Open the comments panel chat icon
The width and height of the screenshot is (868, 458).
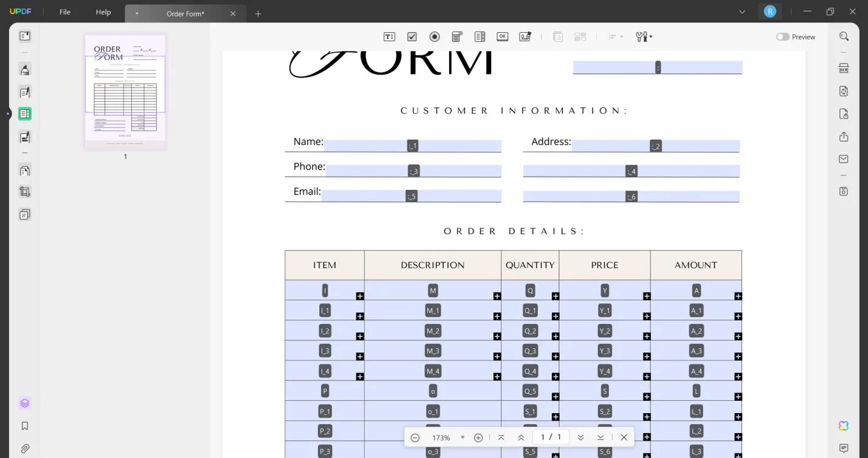point(844,448)
